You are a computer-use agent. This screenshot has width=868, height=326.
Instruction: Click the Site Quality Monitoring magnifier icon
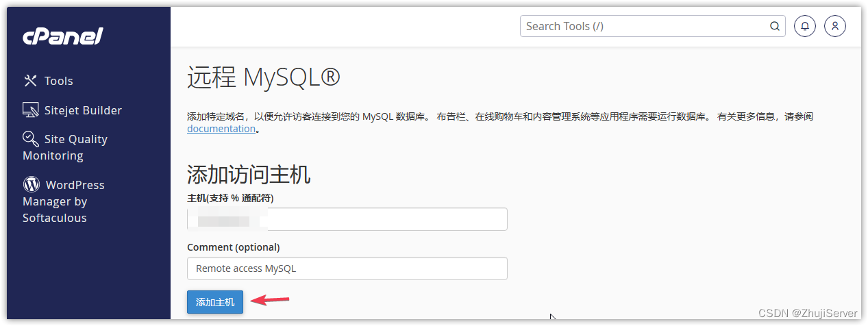[31, 139]
